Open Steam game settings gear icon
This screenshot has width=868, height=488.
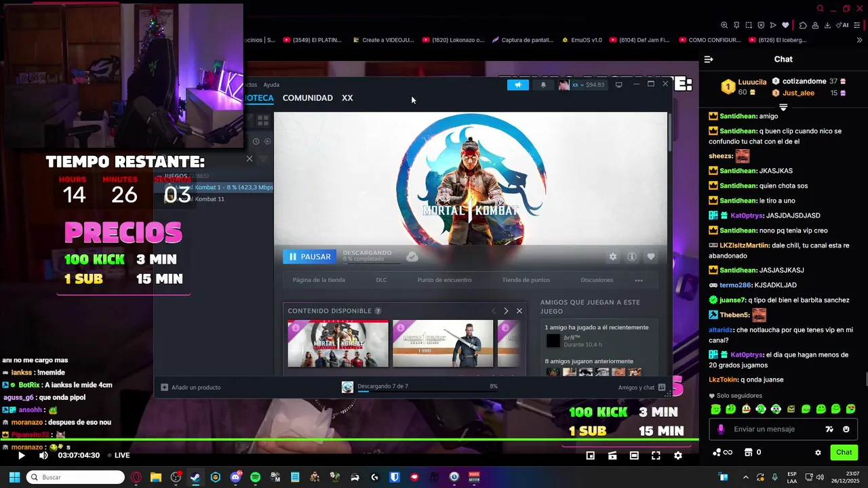(613, 257)
